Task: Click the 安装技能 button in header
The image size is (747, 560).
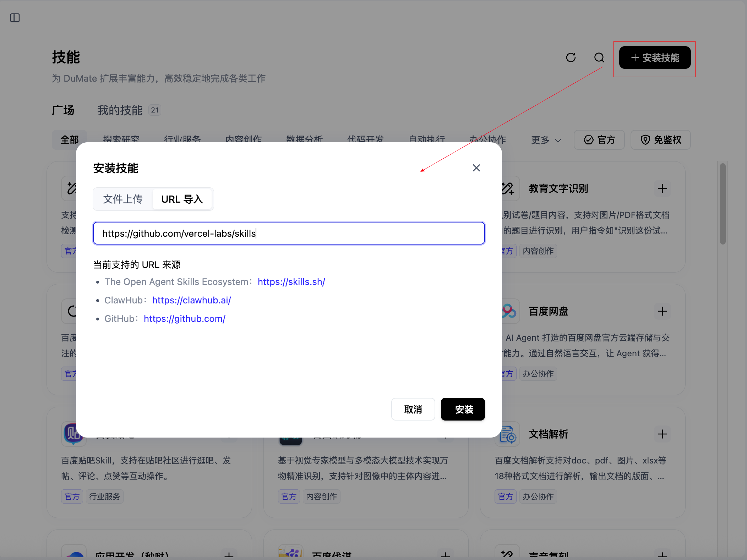Action: [655, 57]
